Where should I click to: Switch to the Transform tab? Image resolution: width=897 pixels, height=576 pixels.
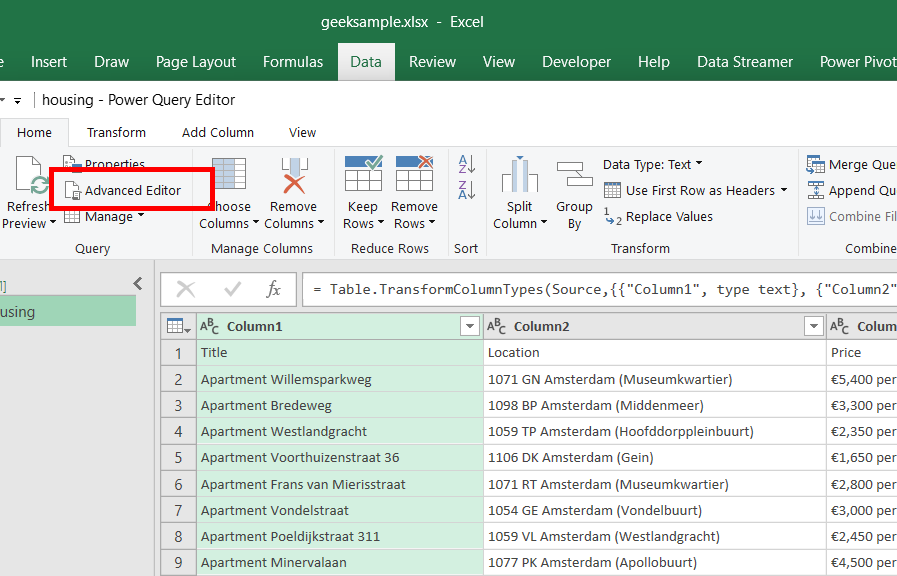116,132
